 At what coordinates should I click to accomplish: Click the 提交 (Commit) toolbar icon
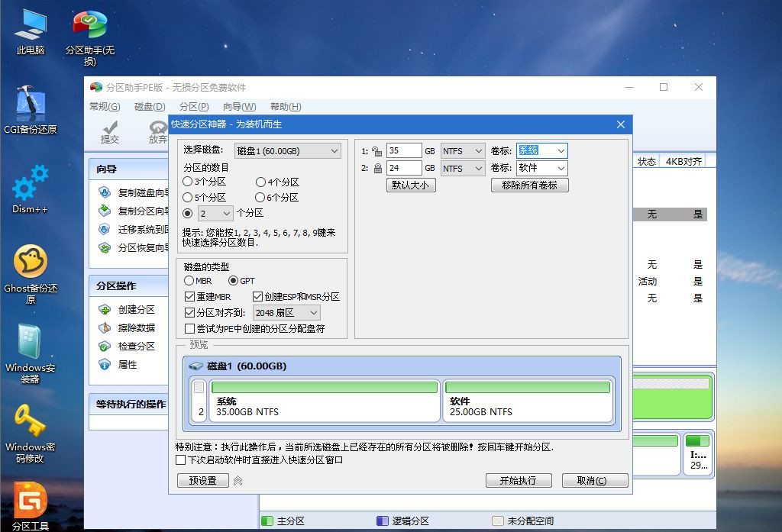110,136
